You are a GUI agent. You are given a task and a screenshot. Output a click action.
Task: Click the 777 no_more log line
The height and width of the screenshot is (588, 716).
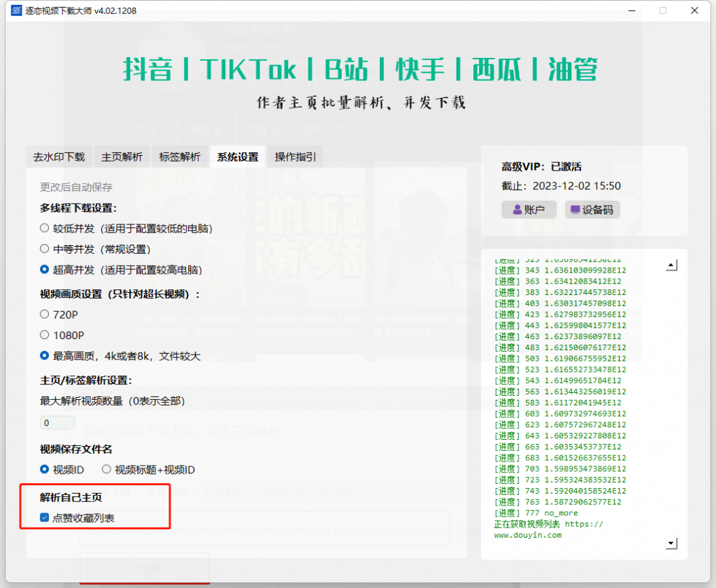(536, 512)
